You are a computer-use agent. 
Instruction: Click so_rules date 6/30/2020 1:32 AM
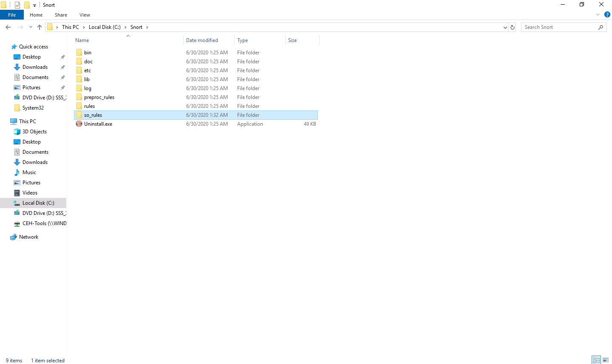[207, 115]
